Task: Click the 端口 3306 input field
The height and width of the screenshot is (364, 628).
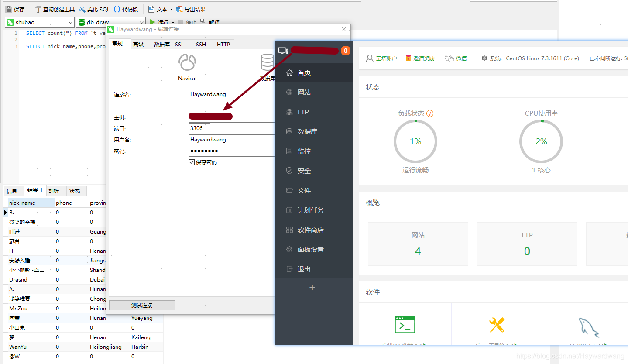Action: tap(199, 128)
